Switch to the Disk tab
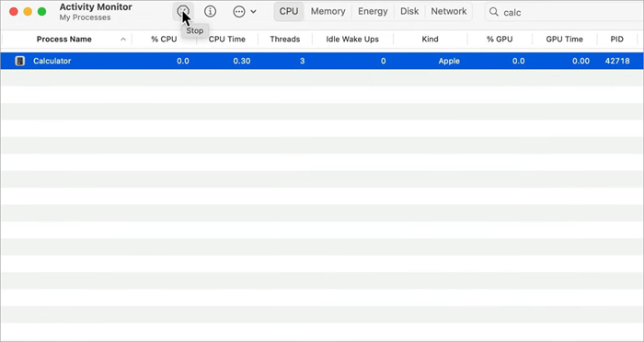Viewport: 644px width, 342px height. 409,12
